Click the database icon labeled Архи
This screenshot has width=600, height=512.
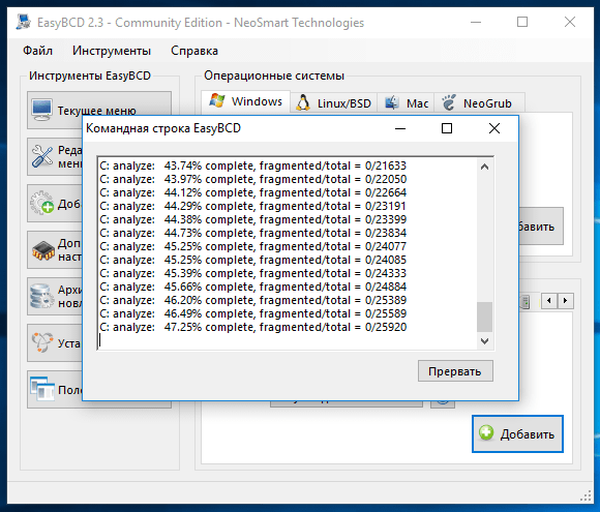42,295
